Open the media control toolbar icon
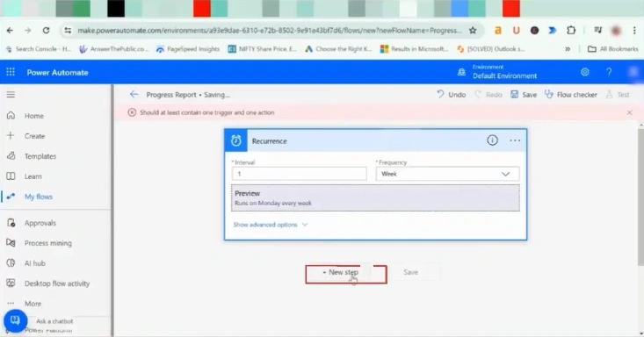 click(x=598, y=31)
